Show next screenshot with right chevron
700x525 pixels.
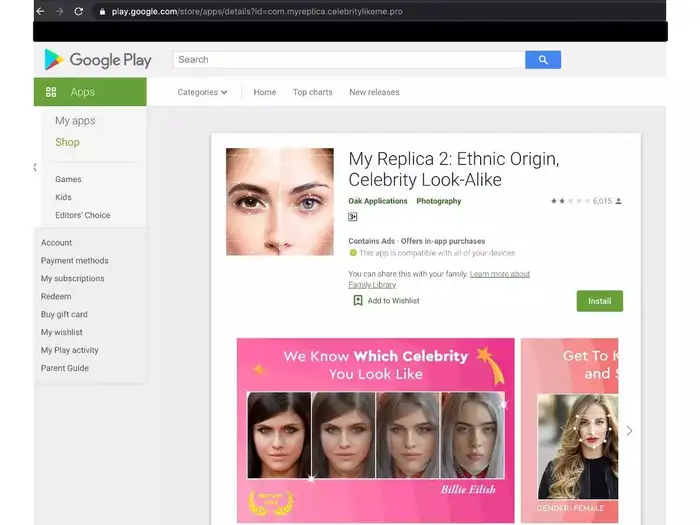[x=629, y=431]
